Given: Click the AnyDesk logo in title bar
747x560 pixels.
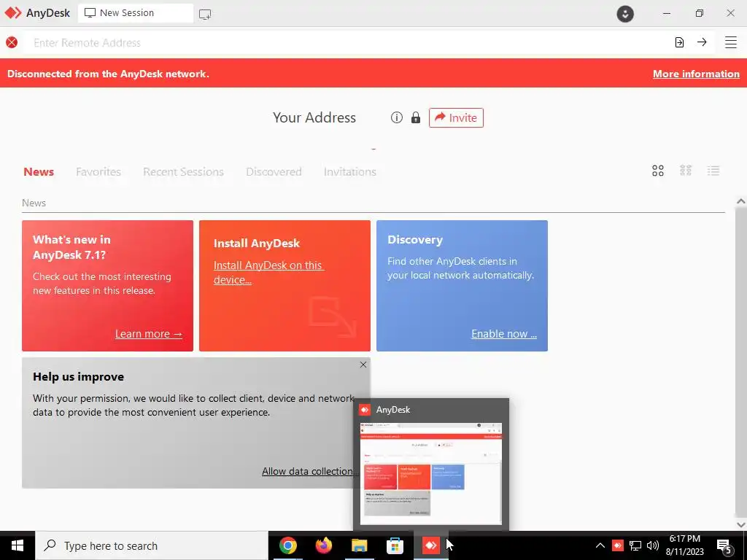Looking at the screenshot, I should [x=13, y=13].
